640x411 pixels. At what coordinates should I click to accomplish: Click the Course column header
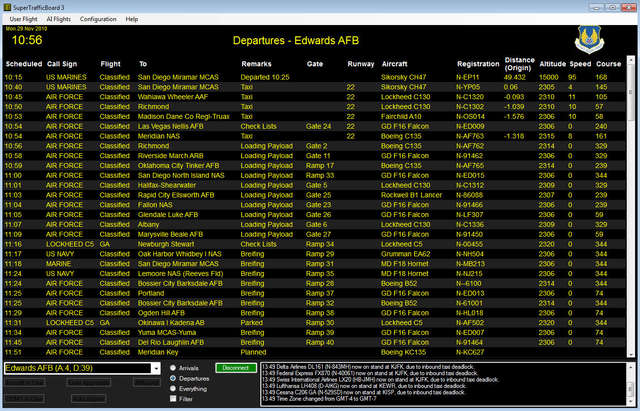tap(608, 64)
